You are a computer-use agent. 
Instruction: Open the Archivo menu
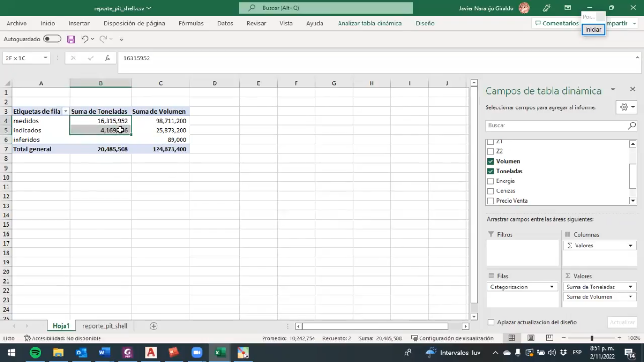tap(17, 23)
